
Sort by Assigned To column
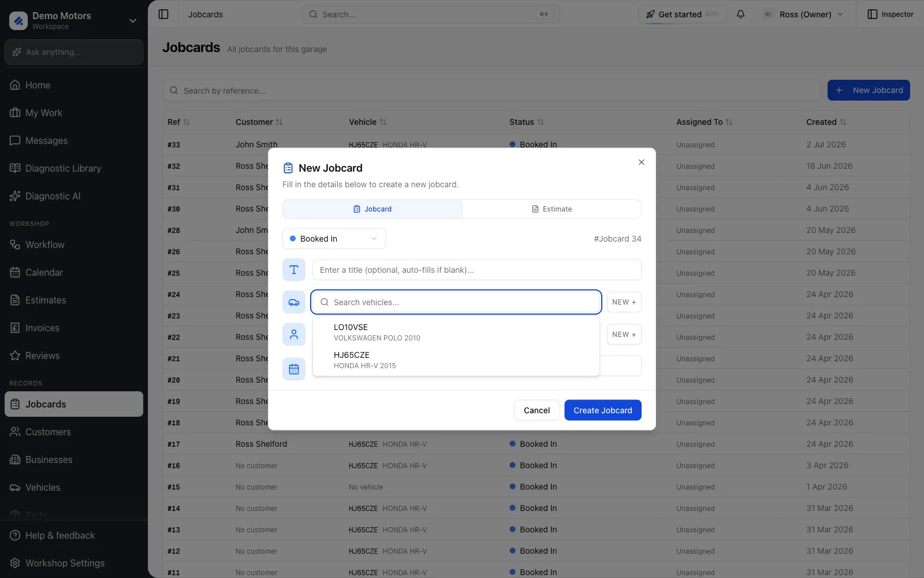(705, 122)
